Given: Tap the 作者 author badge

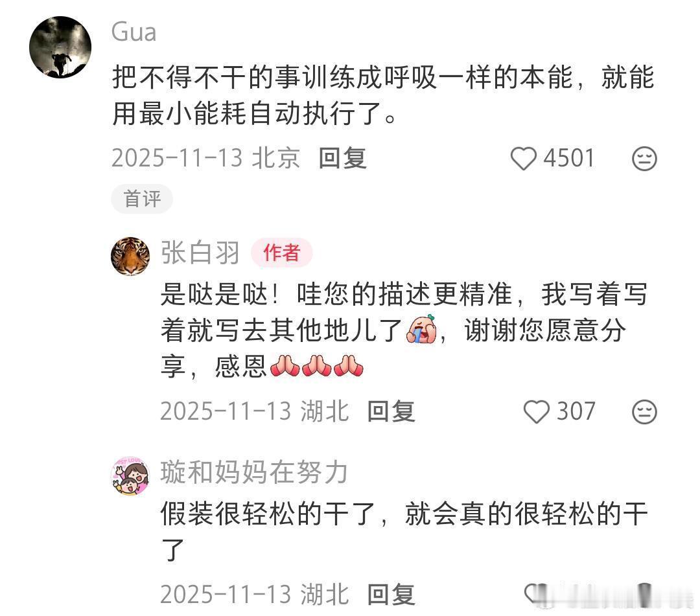Looking at the screenshot, I should coord(282,253).
